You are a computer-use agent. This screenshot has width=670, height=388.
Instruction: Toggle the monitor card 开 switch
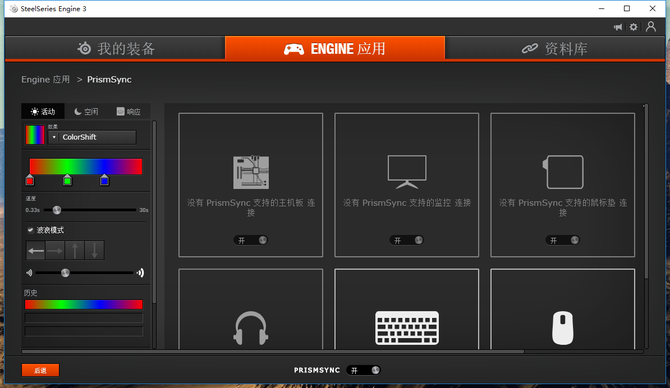(x=407, y=240)
